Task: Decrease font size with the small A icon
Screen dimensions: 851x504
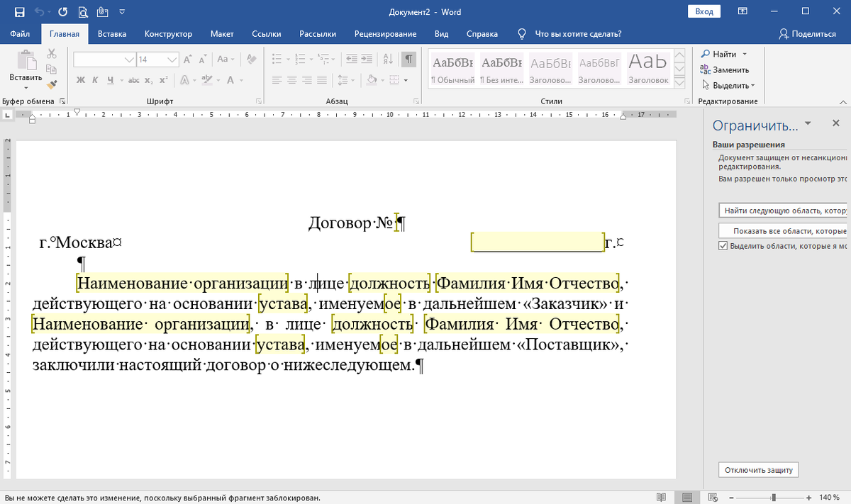Action: pyautogui.click(x=203, y=60)
